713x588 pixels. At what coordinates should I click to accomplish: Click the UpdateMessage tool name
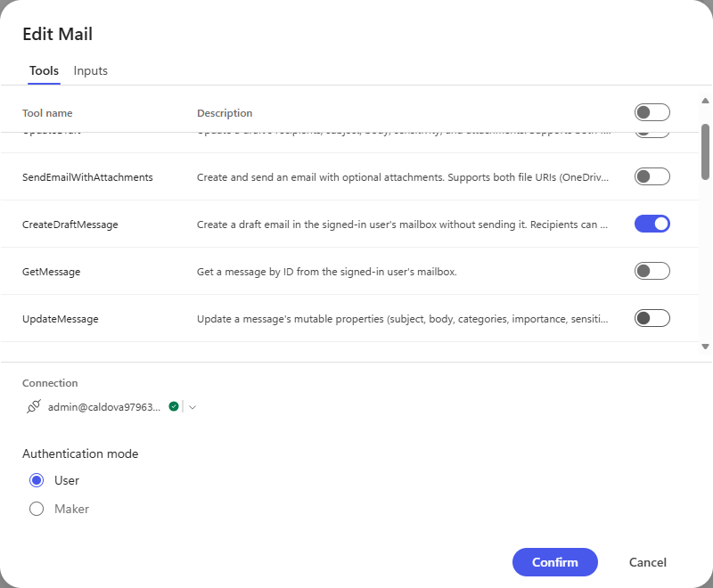point(61,319)
